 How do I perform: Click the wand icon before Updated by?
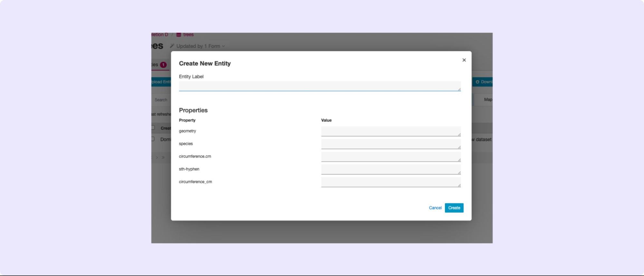pos(172,46)
